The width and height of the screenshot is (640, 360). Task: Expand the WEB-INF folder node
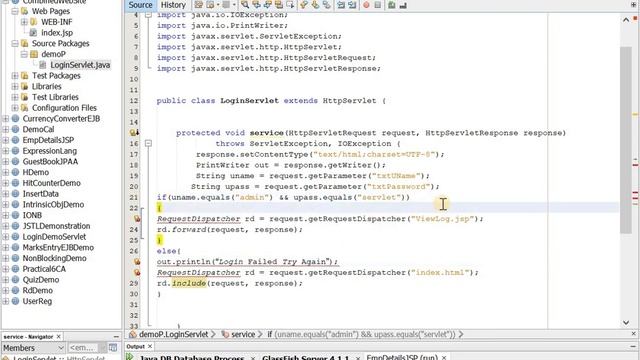(24, 22)
